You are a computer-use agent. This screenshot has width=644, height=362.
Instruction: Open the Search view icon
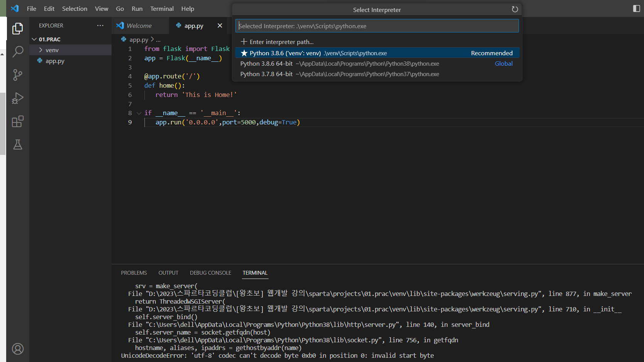point(18,51)
